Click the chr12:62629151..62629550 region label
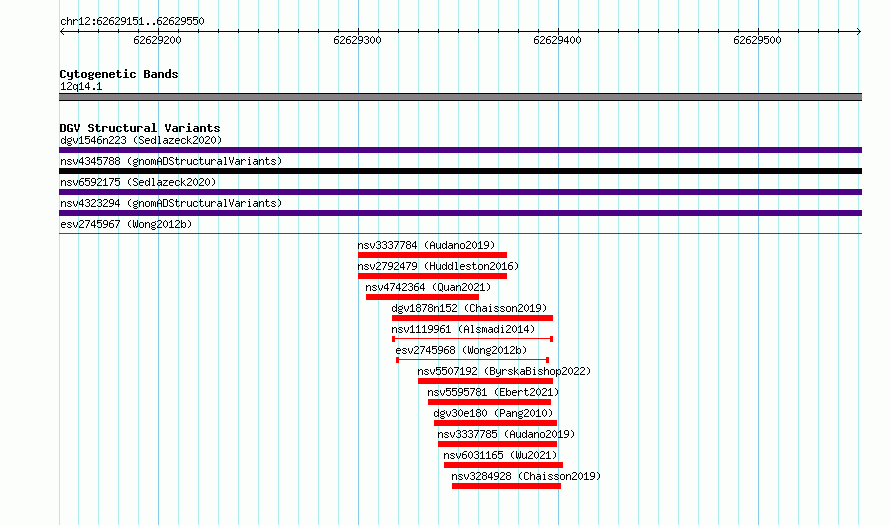Viewport: 890px width, 525px height. pos(132,21)
